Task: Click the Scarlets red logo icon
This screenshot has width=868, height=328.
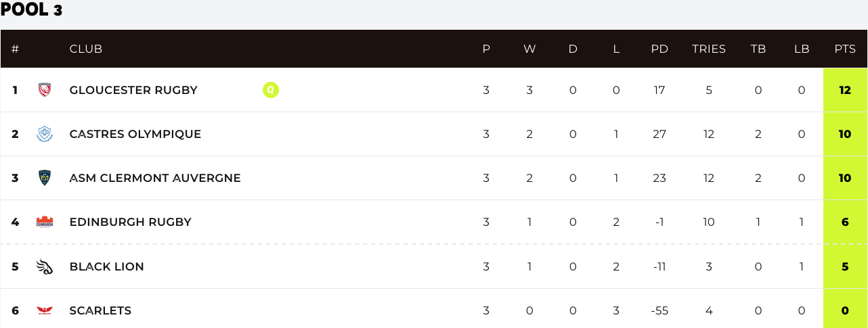Action: (x=45, y=311)
